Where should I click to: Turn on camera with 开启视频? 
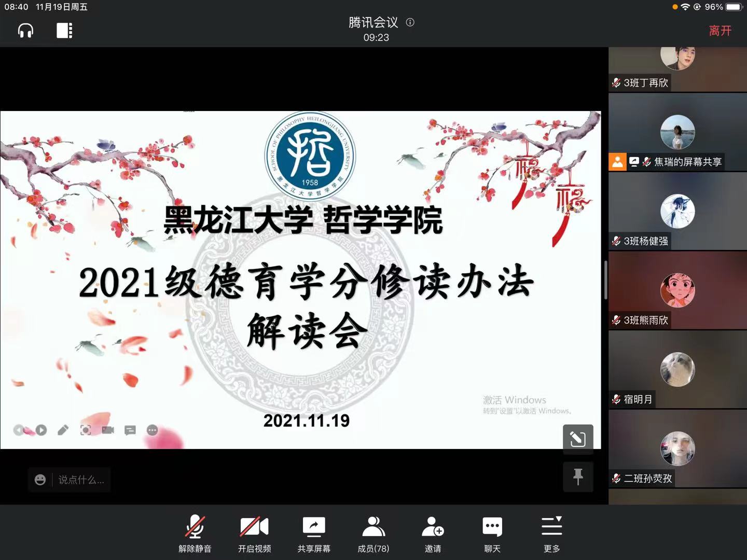tap(254, 534)
